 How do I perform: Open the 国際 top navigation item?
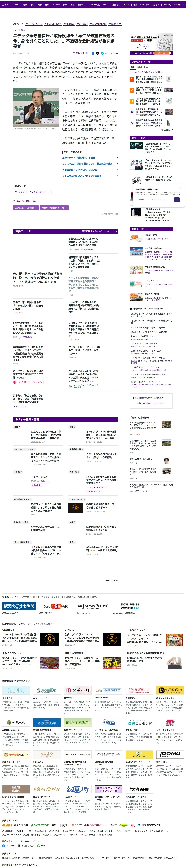point(65,5)
